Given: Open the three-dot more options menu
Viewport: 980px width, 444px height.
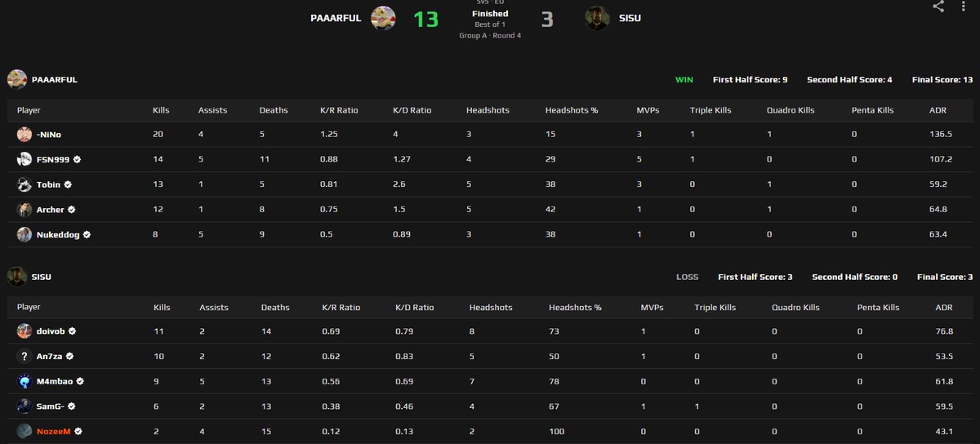Looking at the screenshot, I should click(964, 7).
